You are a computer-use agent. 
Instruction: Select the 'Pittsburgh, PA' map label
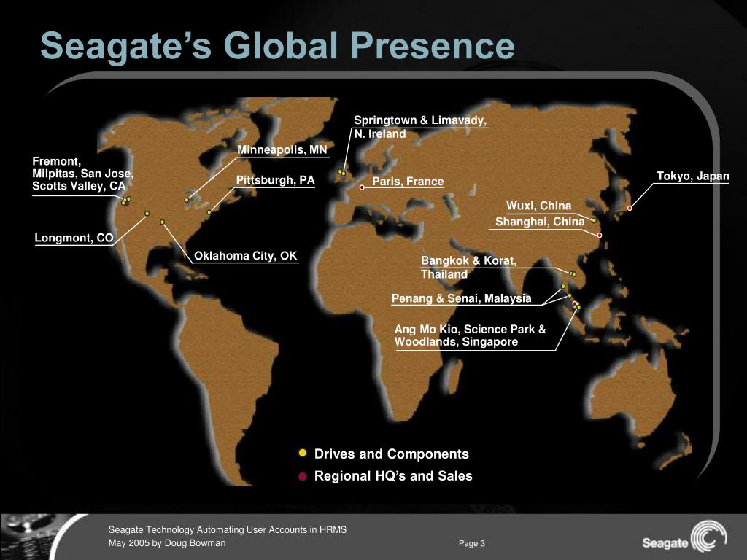[275, 180]
